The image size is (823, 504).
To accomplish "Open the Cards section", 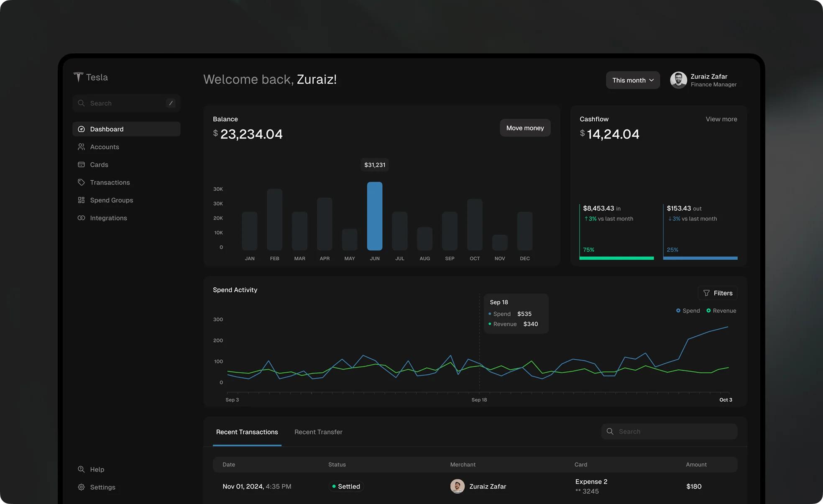I will 99,165.
